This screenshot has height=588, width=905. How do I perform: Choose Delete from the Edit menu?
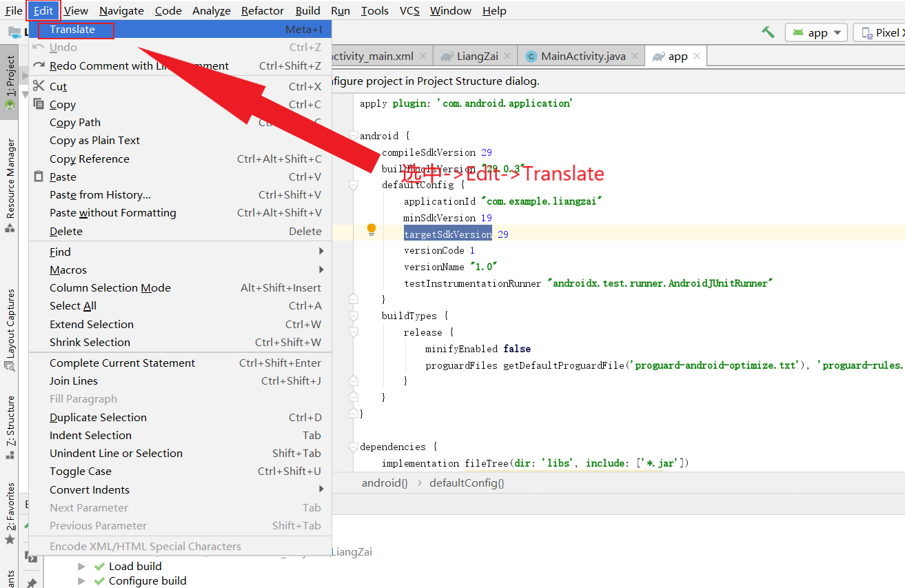point(180,231)
